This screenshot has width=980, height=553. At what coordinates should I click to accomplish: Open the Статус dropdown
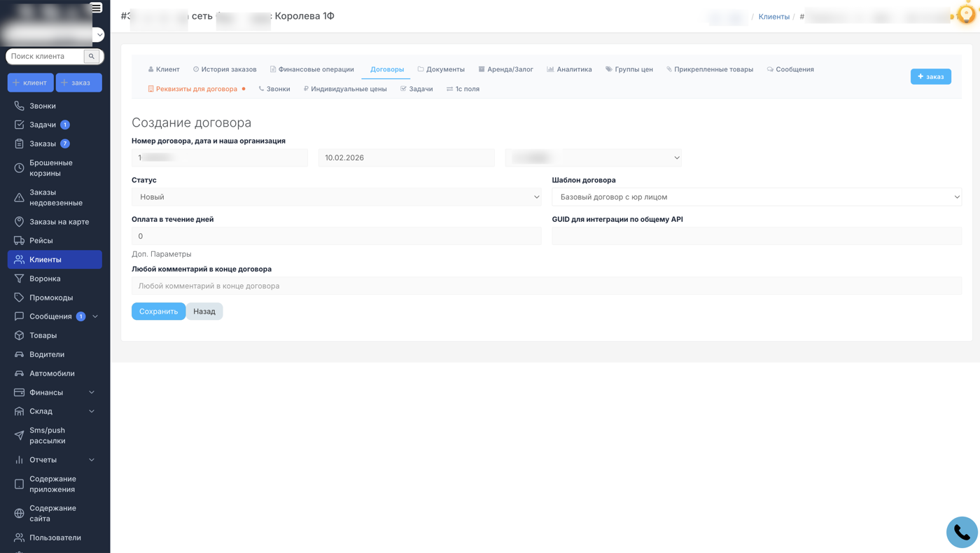(336, 197)
